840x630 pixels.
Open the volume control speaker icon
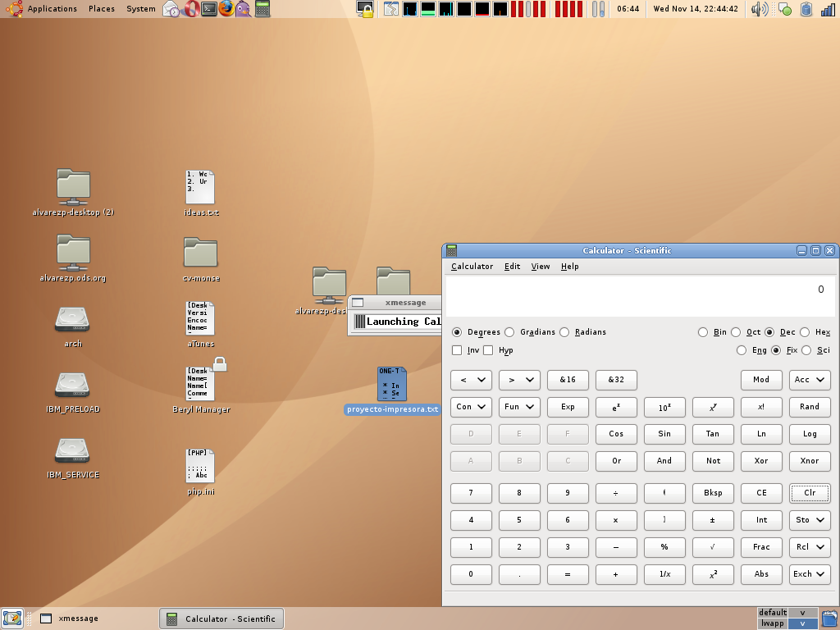click(x=760, y=9)
